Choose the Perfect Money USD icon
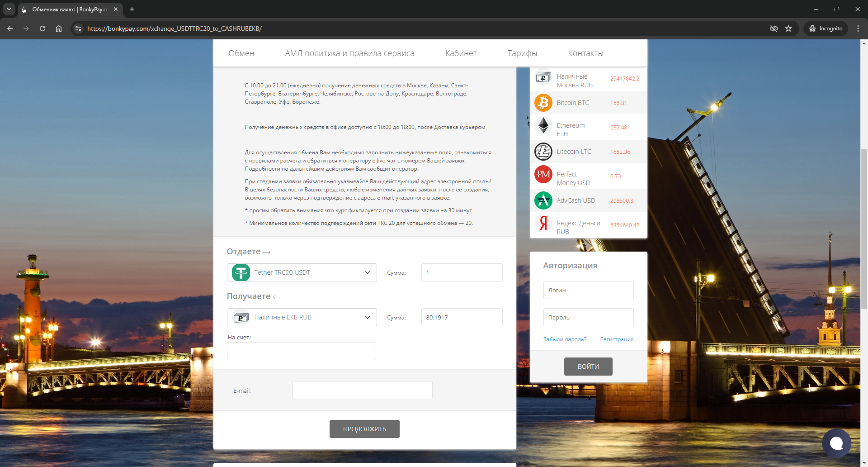868x467 pixels. [x=543, y=175]
